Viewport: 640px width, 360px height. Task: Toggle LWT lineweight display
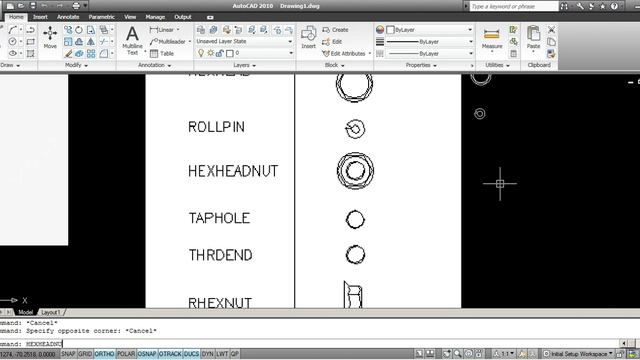(x=222, y=354)
